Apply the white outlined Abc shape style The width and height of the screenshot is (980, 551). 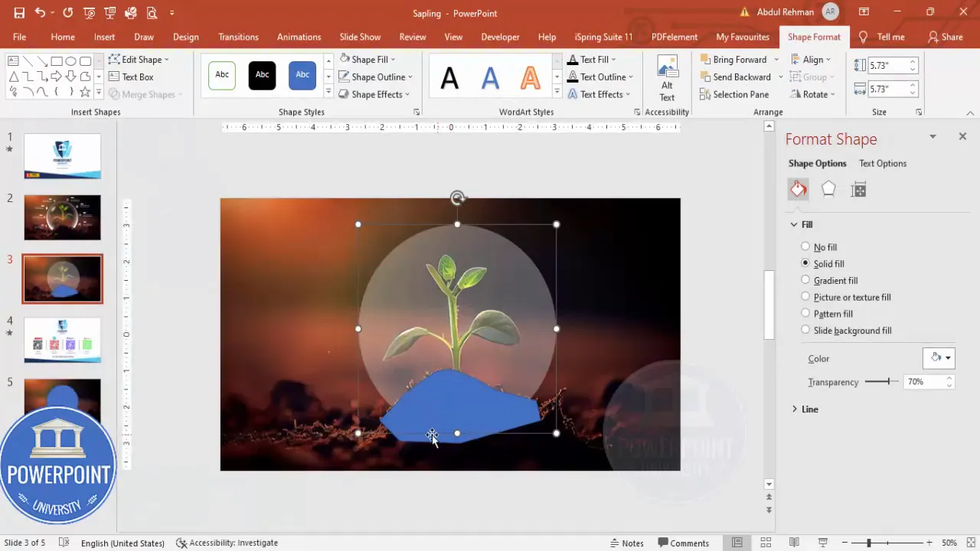click(x=222, y=75)
